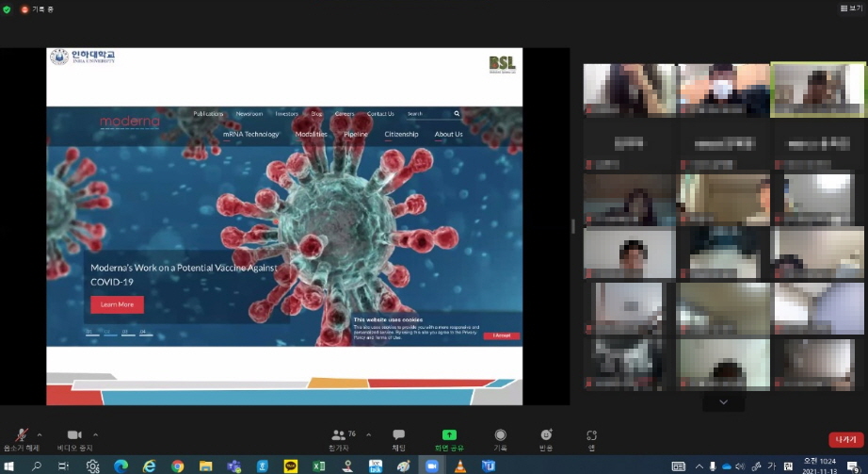The width and height of the screenshot is (868, 474).
Task: Select carousel slide 03 indicator
Action: [127, 333]
